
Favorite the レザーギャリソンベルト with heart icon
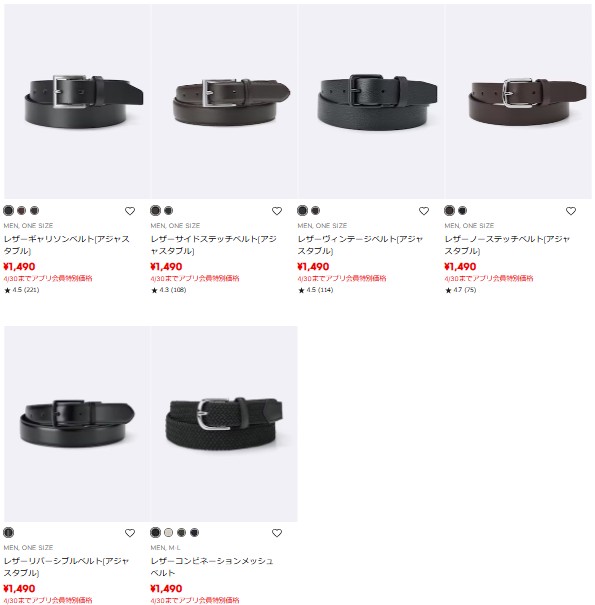(130, 211)
